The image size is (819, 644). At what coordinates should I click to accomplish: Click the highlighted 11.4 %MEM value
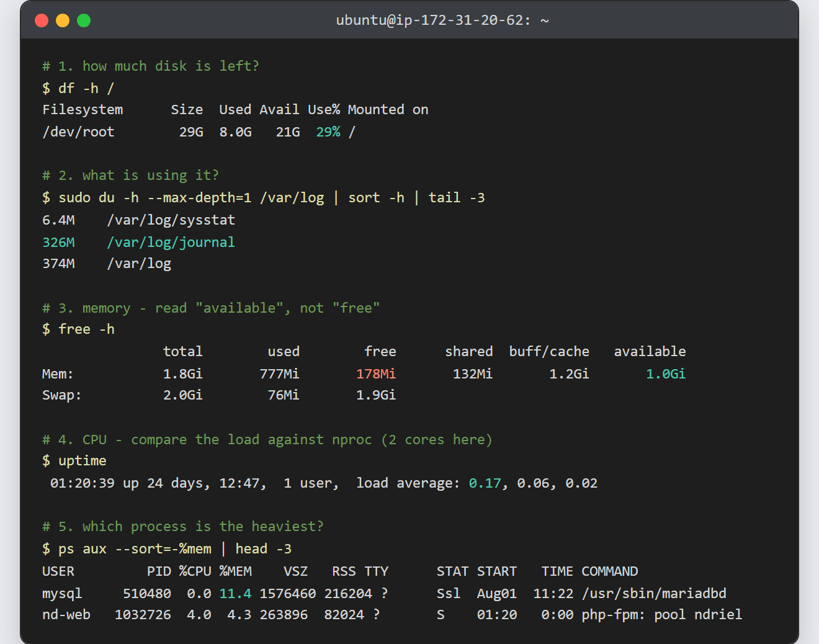pyautogui.click(x=235, y=594)
